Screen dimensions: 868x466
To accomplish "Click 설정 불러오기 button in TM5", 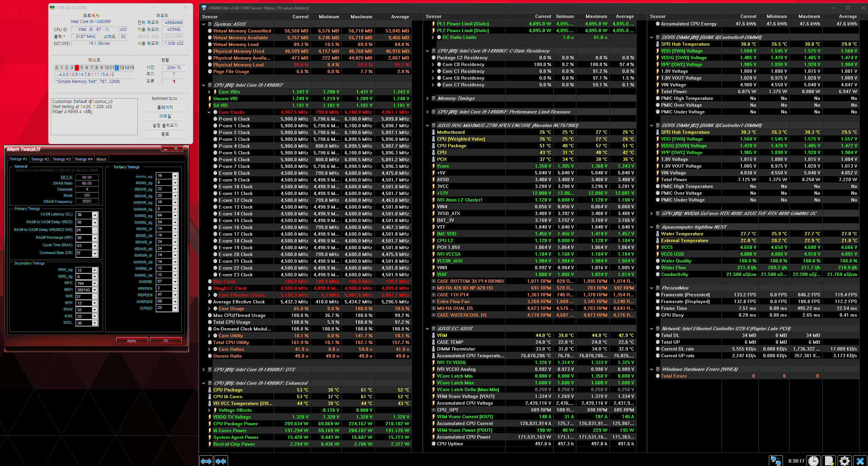I will [165, 125].
